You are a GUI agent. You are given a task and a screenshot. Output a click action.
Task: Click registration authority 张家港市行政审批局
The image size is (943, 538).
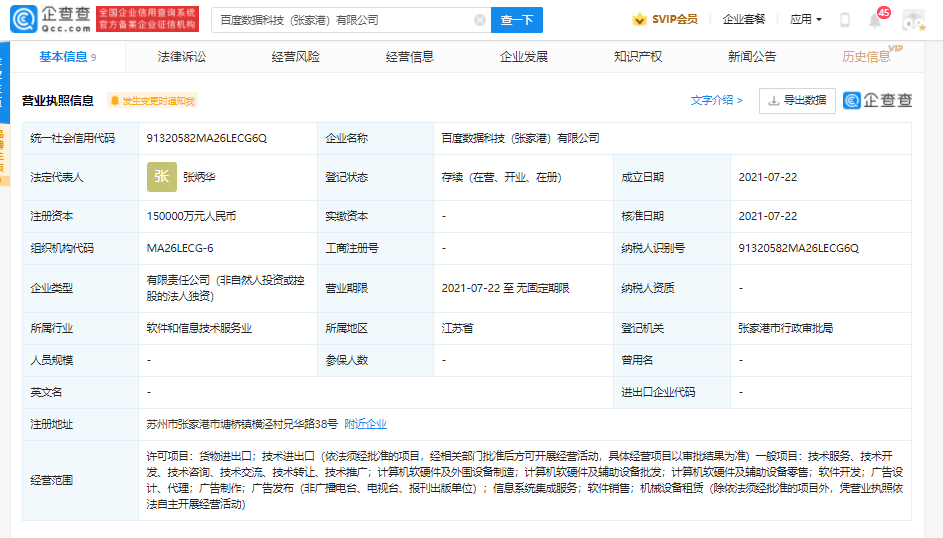coord(785,328)
